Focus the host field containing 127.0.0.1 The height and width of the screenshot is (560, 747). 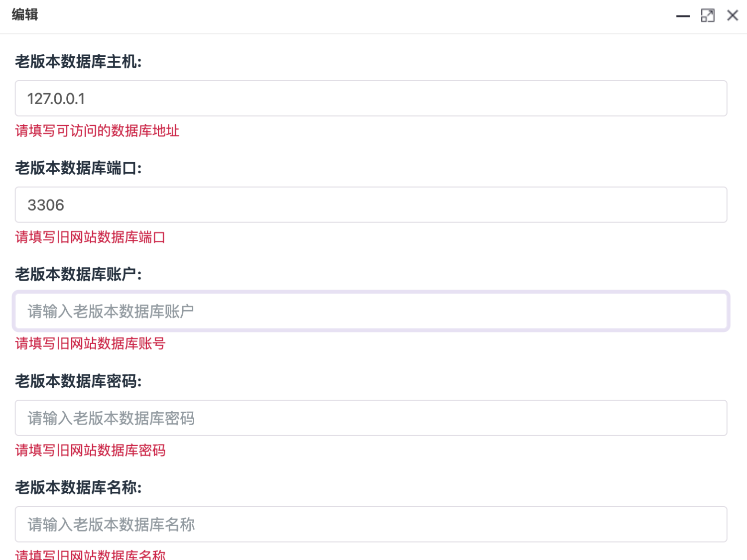point(371,99)
